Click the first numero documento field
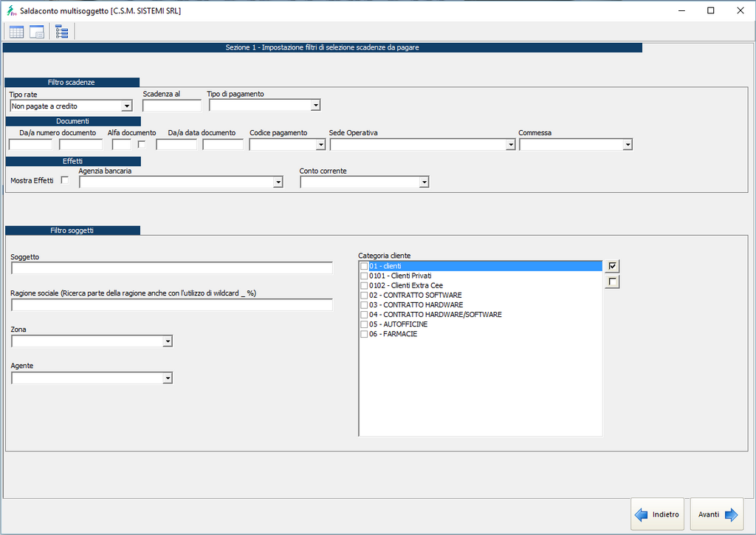This screenshot has width=756, height=535. coord(30,144)
